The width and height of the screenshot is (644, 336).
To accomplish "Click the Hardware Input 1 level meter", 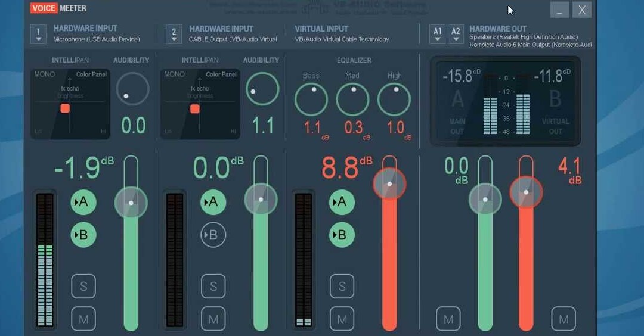I will [x=45, y=260].
